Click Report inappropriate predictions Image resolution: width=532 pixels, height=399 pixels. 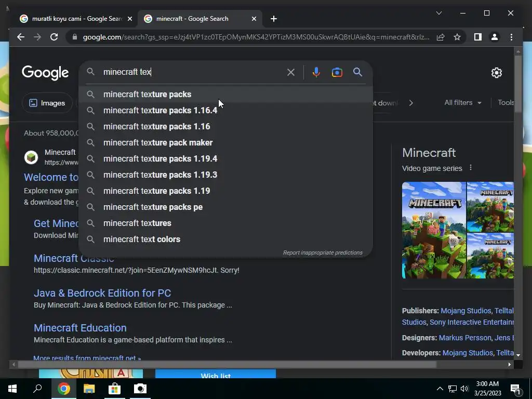point(323,253)
